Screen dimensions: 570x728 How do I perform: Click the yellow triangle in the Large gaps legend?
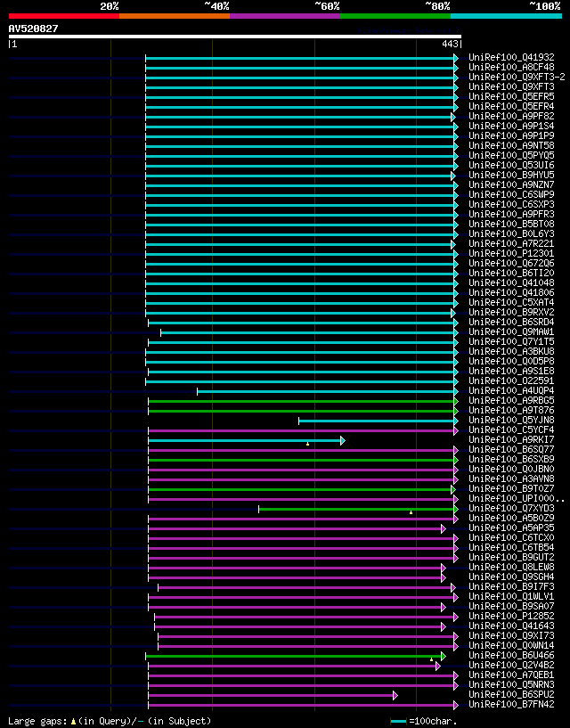click(x=73, y=722)
